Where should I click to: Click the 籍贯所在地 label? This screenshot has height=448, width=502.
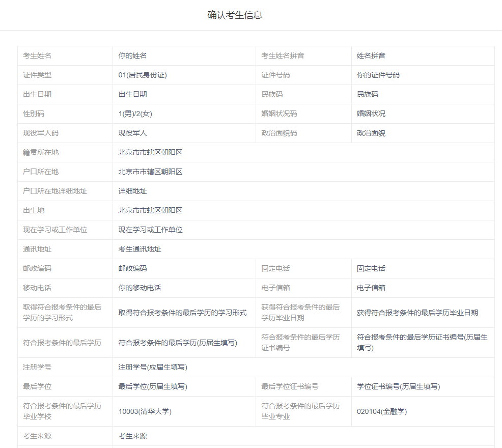tap(41, 152)
